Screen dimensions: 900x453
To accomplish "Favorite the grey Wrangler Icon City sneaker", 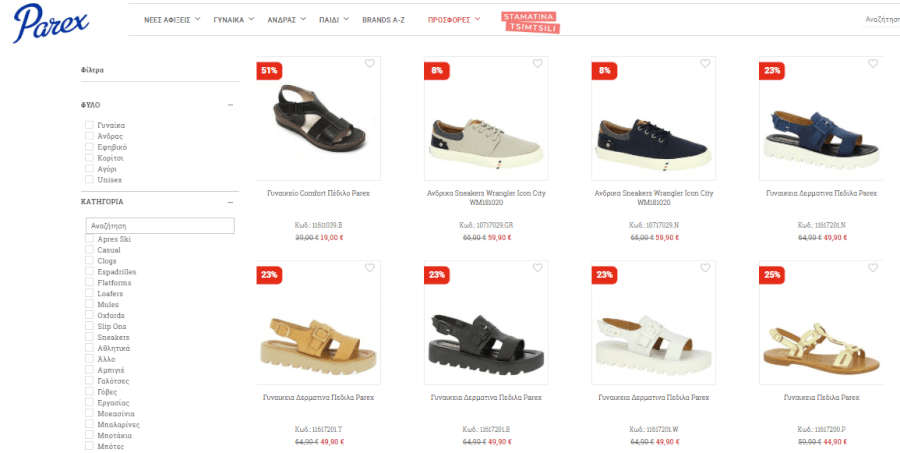I will (537, 64).
